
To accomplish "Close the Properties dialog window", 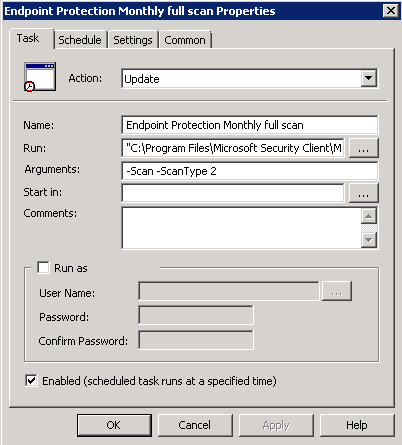I will coord(391,11).
